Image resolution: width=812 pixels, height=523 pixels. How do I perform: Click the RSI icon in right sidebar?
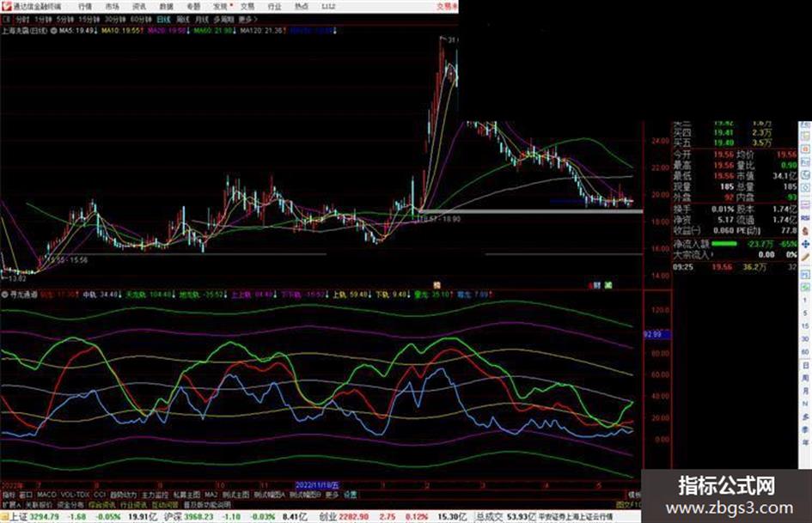coord(805,218)
